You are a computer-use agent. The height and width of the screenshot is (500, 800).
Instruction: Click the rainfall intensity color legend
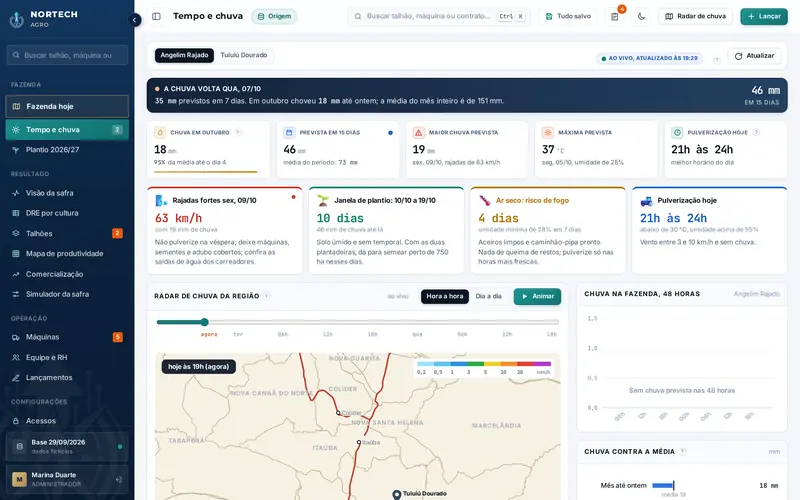click(x=484, y=367)
